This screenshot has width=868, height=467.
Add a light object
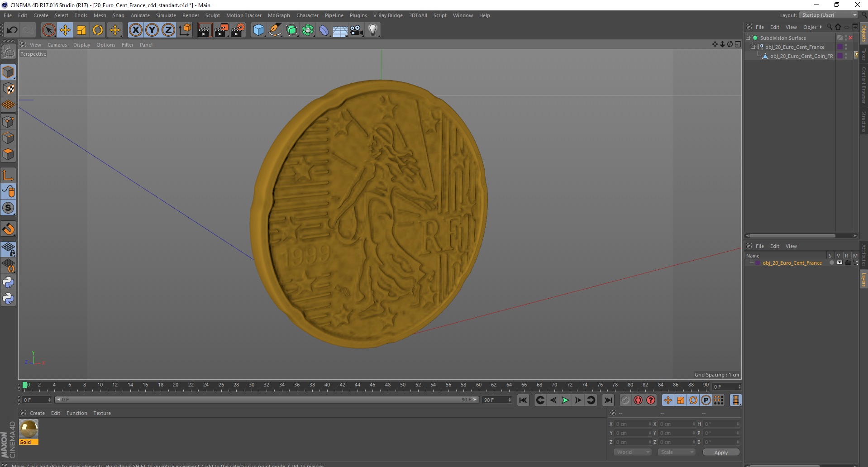372,30
